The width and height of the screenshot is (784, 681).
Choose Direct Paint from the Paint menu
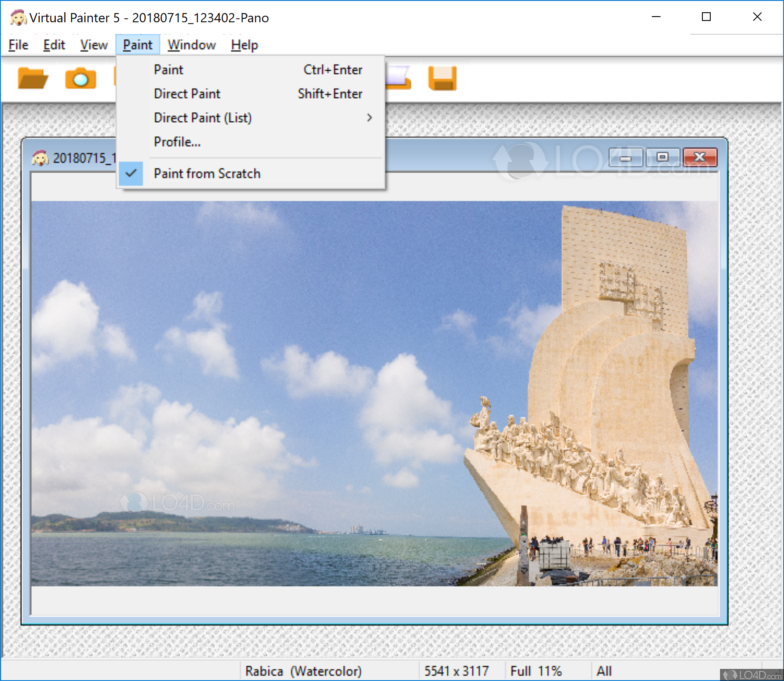click(x=187, y=93)
